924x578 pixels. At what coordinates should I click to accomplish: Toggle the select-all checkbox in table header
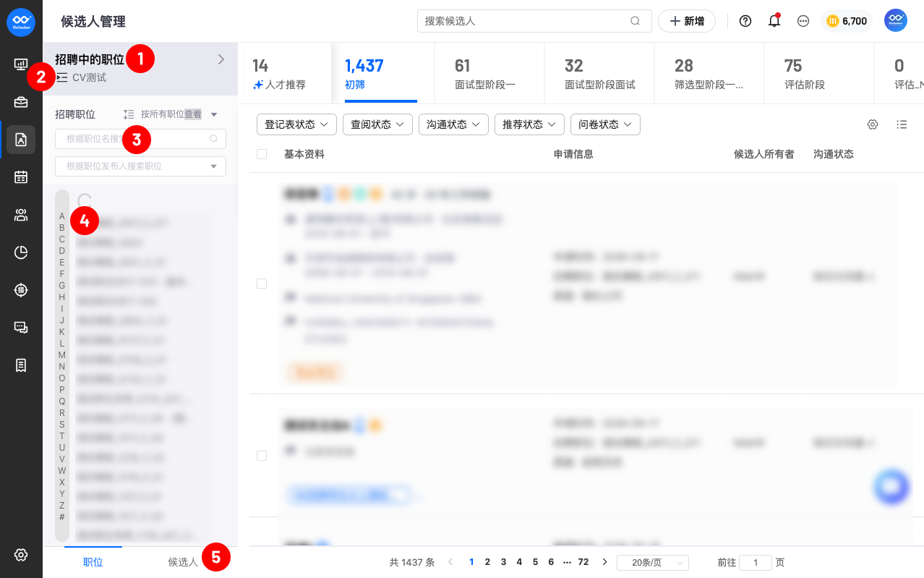point(262,154)
